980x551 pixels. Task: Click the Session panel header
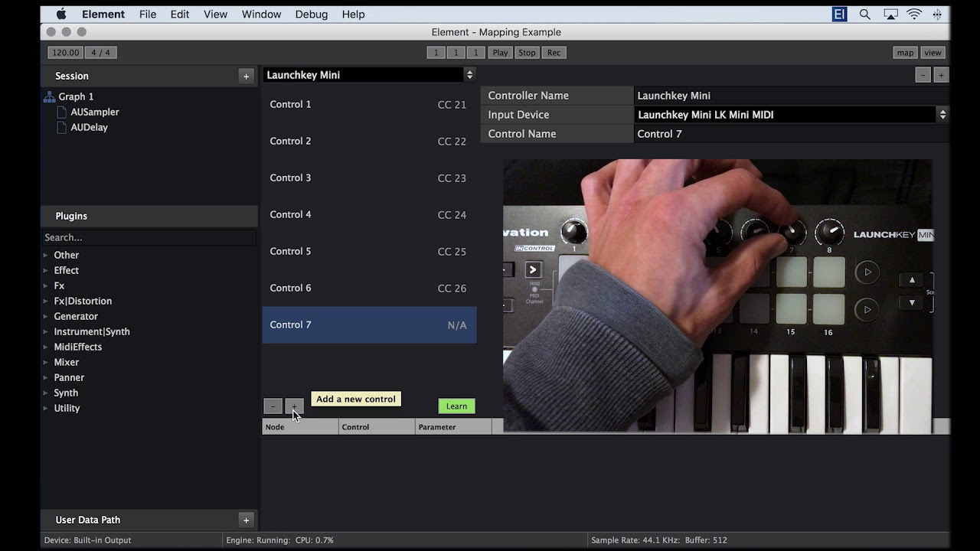click(149, 77)
